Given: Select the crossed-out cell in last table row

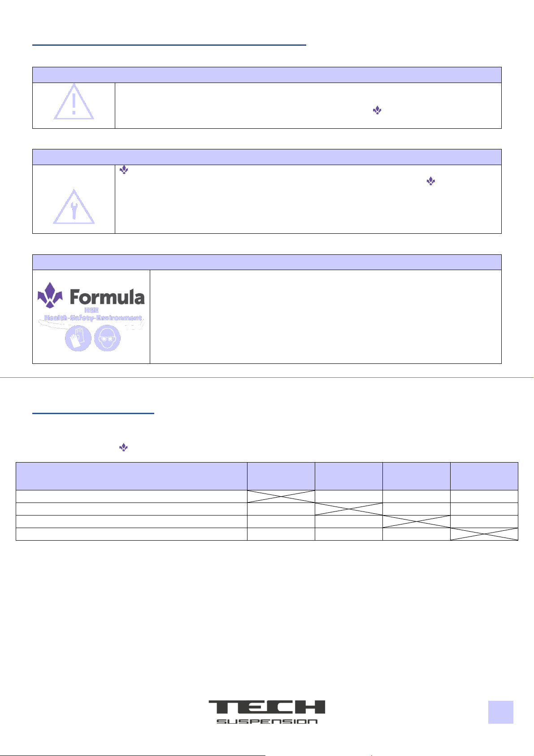Looking at the screenshot, I should point(484,534).
